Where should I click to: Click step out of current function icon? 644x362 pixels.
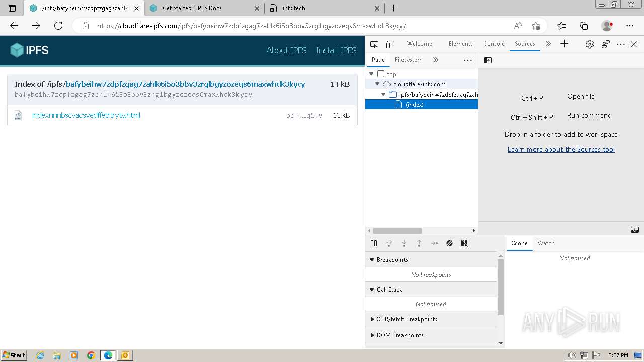coord(419,243)
